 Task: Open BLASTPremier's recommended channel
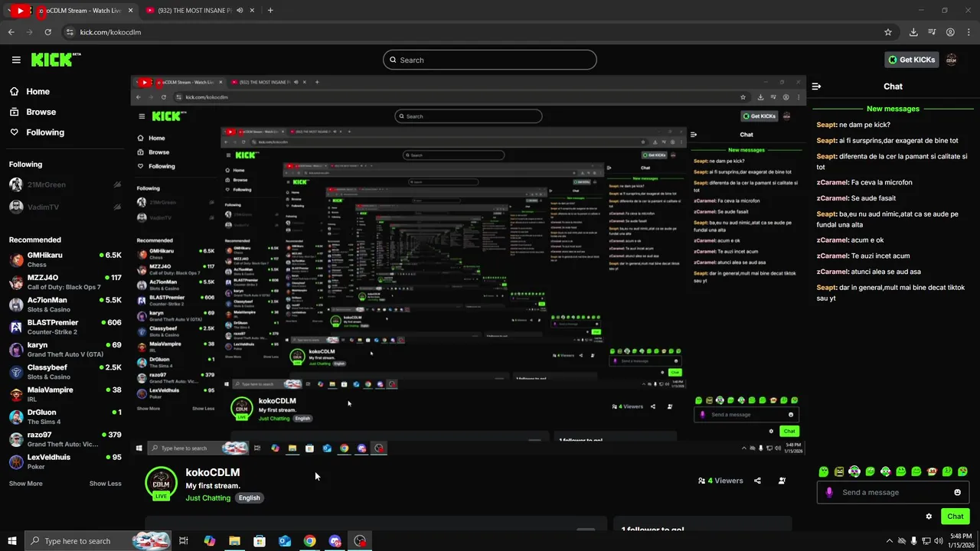[65, 327]
